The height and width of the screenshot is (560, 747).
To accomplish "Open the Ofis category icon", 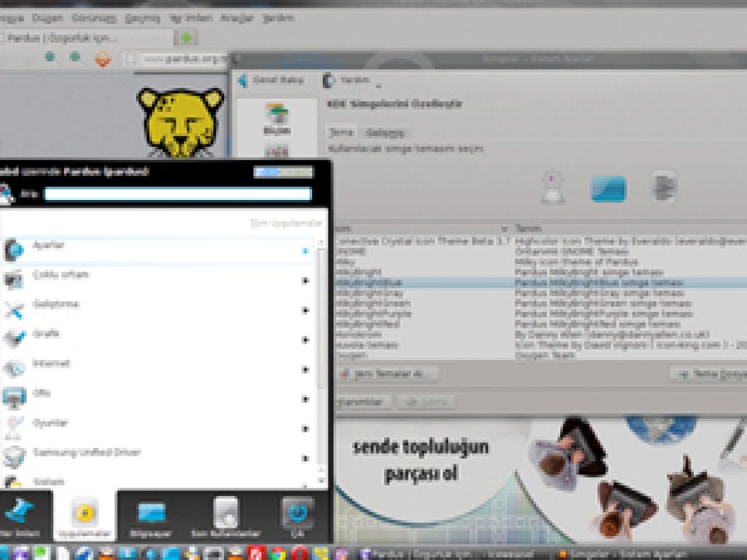I will [13, 398].
